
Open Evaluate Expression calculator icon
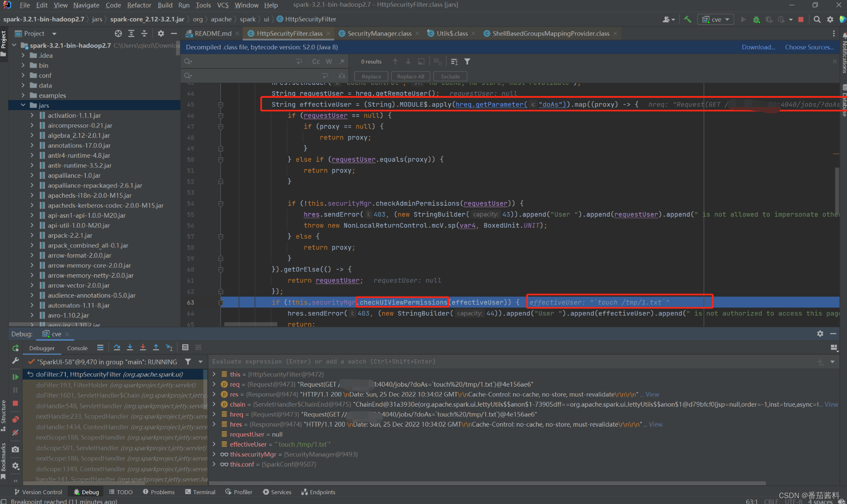185,348
